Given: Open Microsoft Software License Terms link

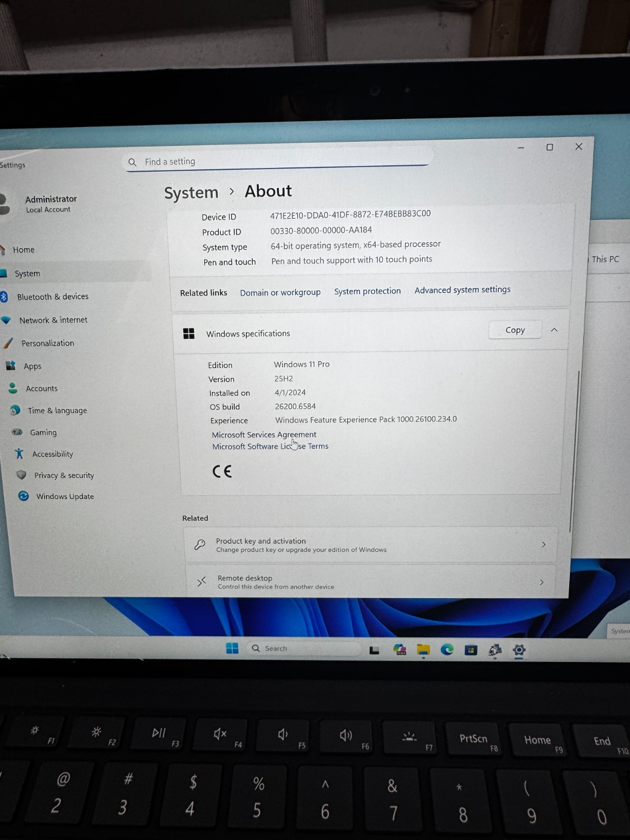Looking at the screenshot, I should click(270, 446).
